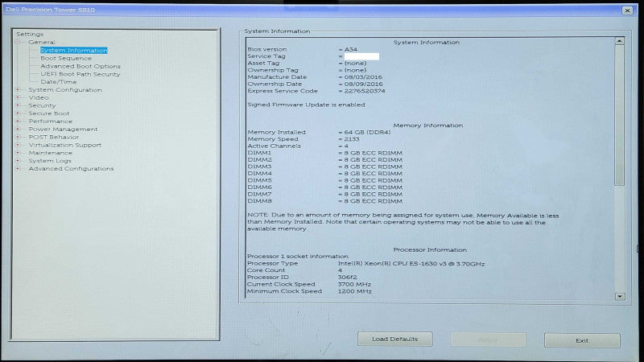Viewport: 644px width, 362px height.
Task: Select the Maintenance category
Action: point(50,153)
